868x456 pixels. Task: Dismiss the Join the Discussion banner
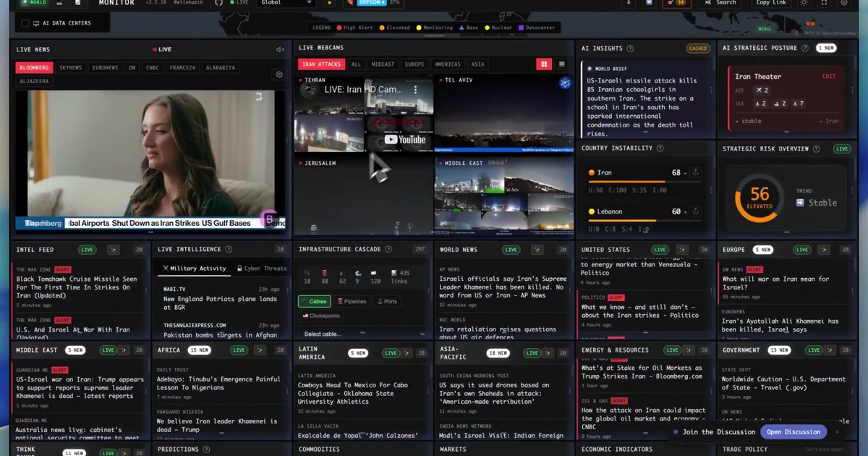pos(838,432)
